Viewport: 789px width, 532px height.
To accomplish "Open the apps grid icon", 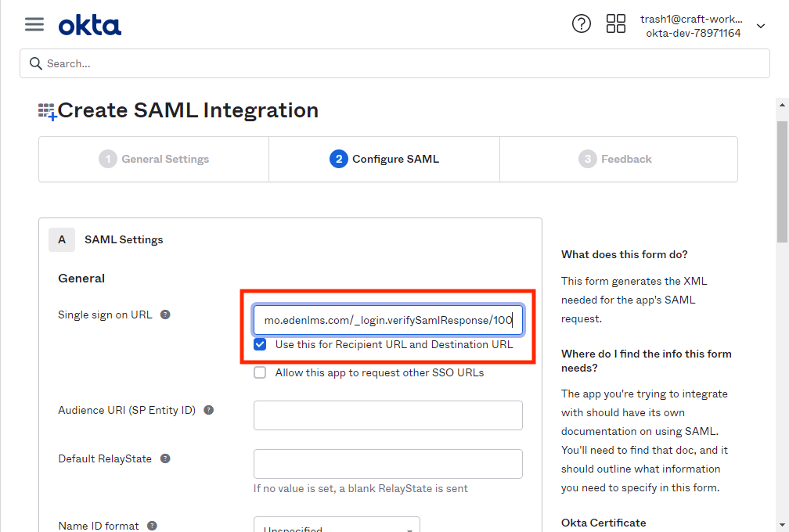I will [x=615, y=23].
